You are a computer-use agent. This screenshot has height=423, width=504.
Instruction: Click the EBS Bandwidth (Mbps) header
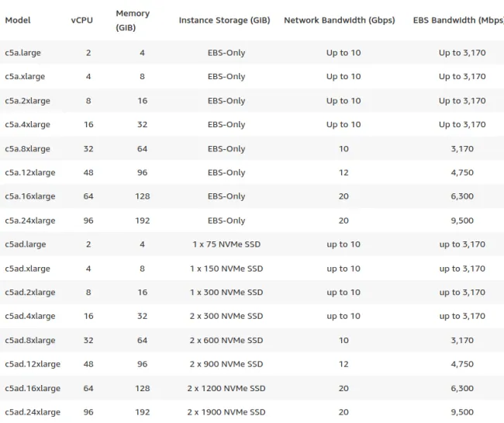click(458, 20)
